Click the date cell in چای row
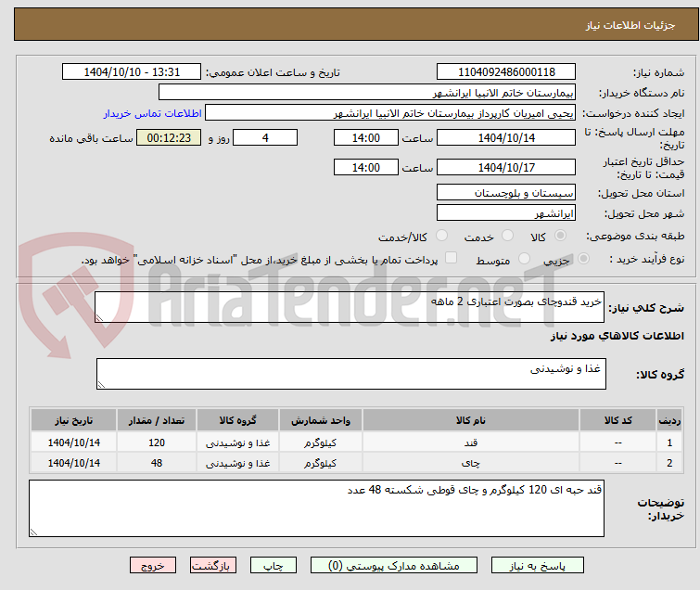This screenshot has width=700, height=590. [74, 463]
